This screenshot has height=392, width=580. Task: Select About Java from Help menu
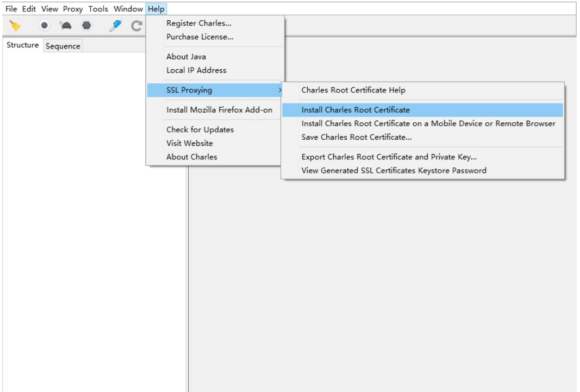215,56
